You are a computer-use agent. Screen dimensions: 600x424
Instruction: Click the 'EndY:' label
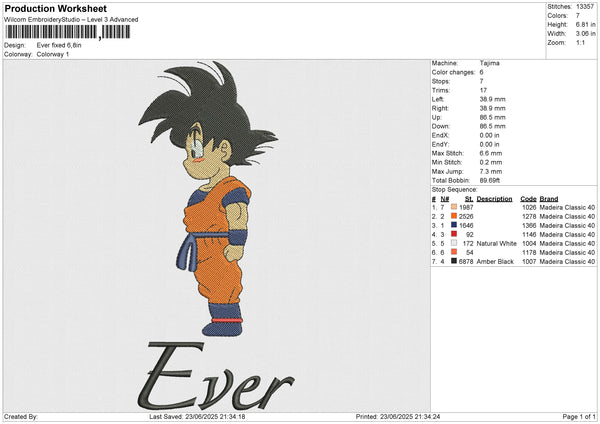(x=440, y=144)
